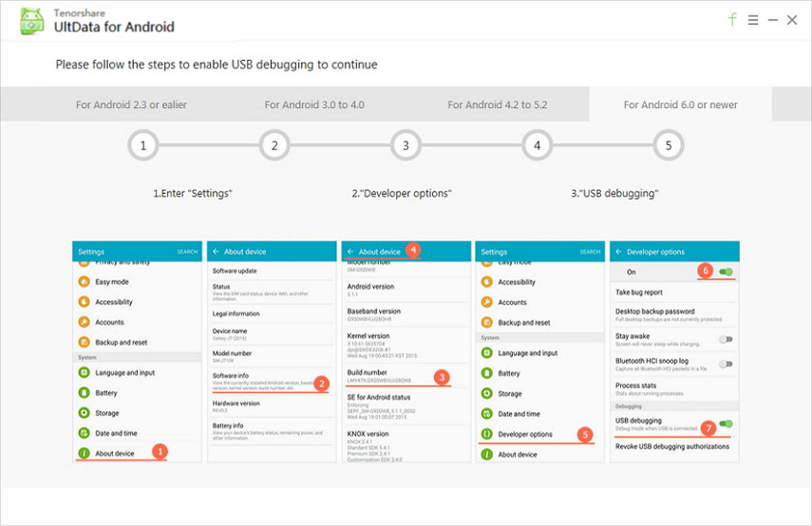Image resolution: width=812 pixels, height=526 pixels.
Task: Open the Facebook share icon
Action: pyautogui.click(x=732, y=20)
